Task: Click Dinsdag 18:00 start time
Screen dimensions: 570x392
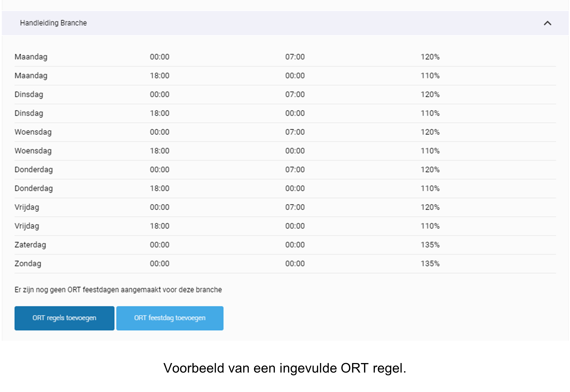Action: click(159, 113)
